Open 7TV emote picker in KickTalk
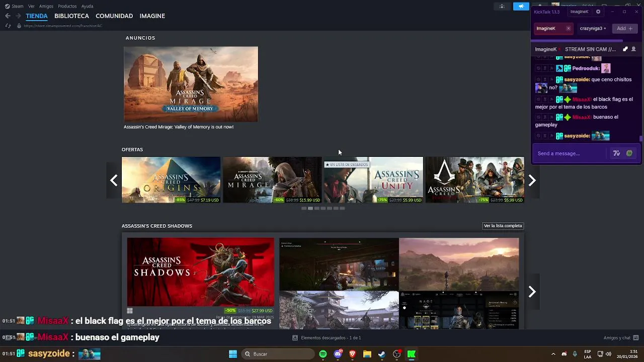 (x=616, y=153)
